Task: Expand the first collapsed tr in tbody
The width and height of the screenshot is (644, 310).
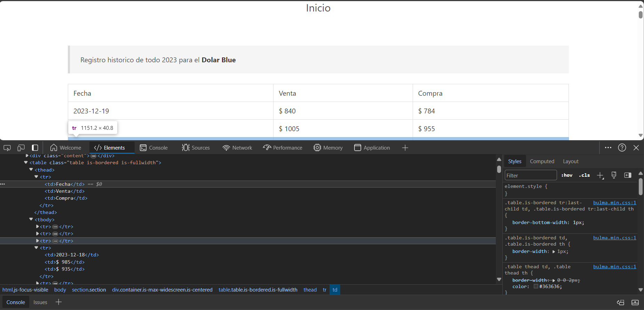Action: pos(37,226)
